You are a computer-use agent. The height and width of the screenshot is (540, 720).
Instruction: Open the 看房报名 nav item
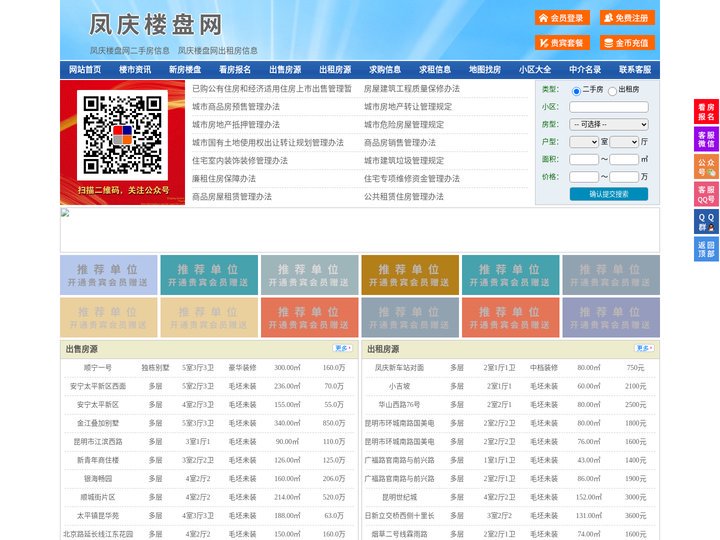pyautogui.click(x=235, y=70)
